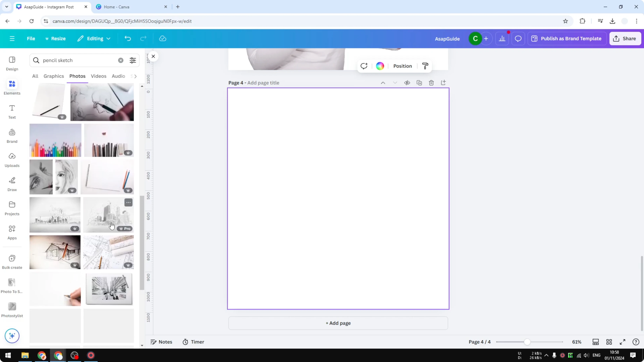The width and height of the screenshot is (644, 362).
Task: Open the File menu
Action: [31, 38]
